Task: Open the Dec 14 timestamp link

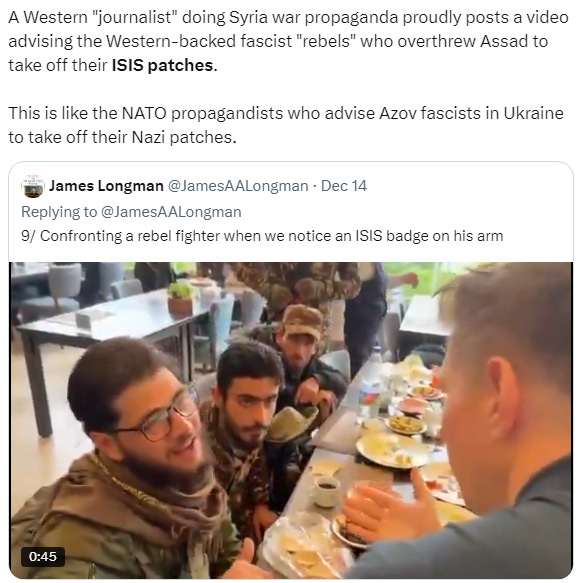Action: (344, 186)
